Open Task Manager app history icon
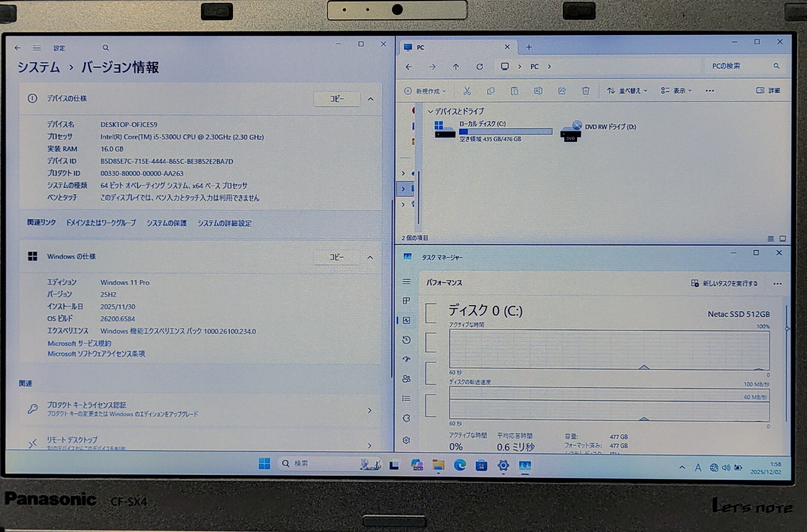The width and height of the screenshot is (807, 532). click(x=406, y=340)
